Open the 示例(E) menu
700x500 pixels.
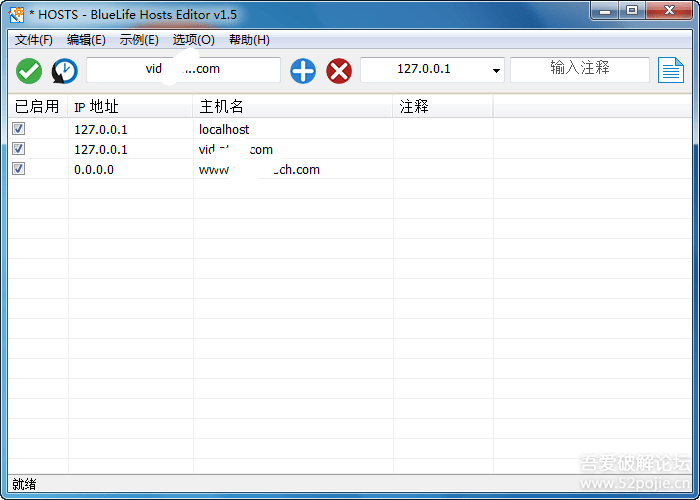(139, 40)
